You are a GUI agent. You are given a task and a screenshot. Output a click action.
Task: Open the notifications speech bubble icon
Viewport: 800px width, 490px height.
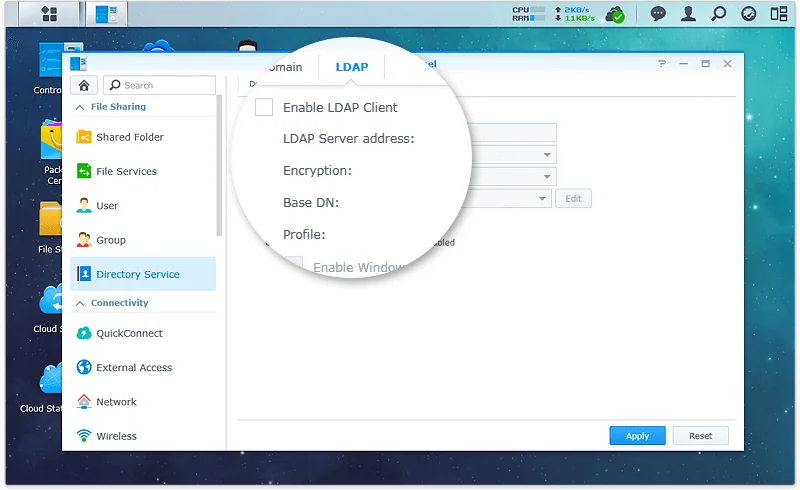[x=658, y=14]
